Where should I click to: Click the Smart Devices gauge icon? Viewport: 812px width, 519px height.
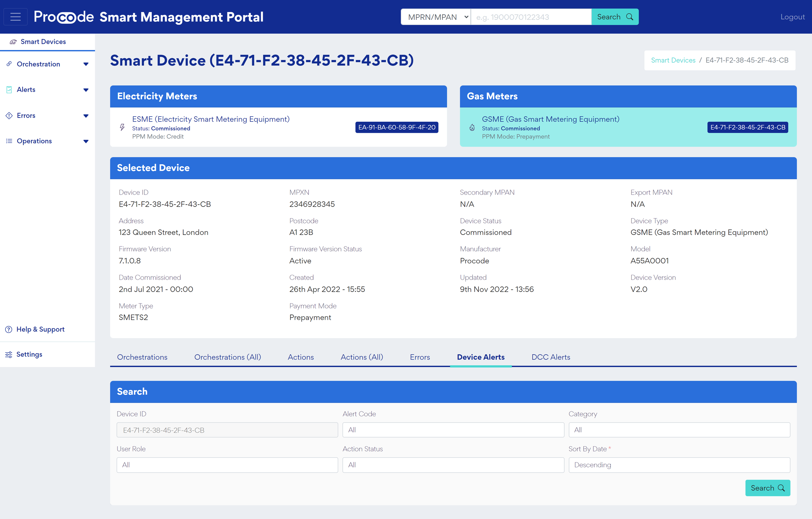coord(13,42)
